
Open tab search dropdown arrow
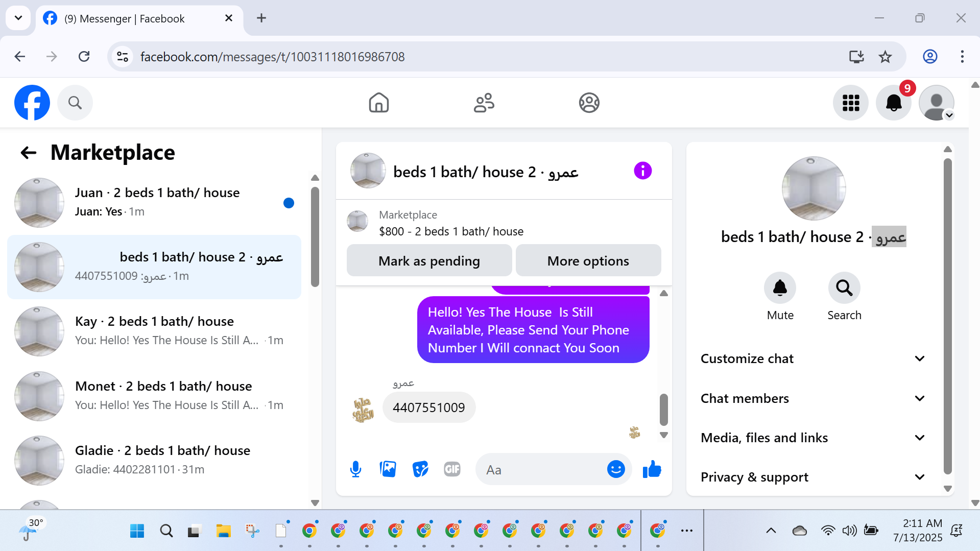click(x=18, y=18)
